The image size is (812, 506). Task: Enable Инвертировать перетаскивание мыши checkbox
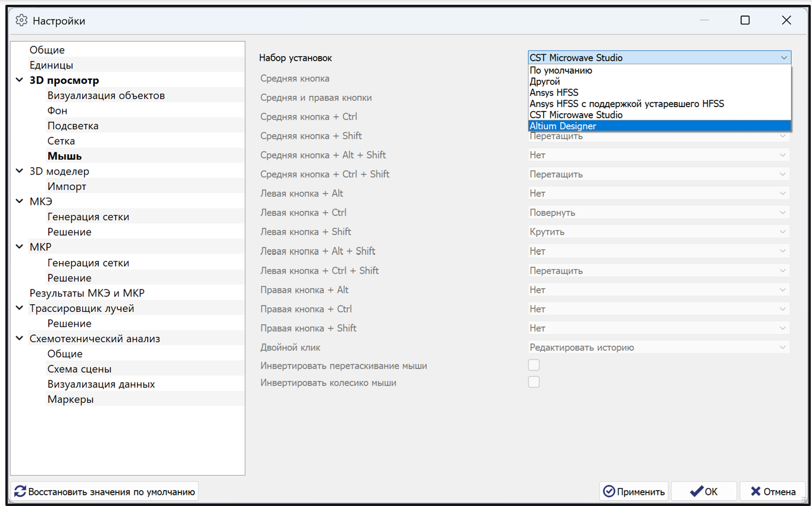[x=534, y=366]
